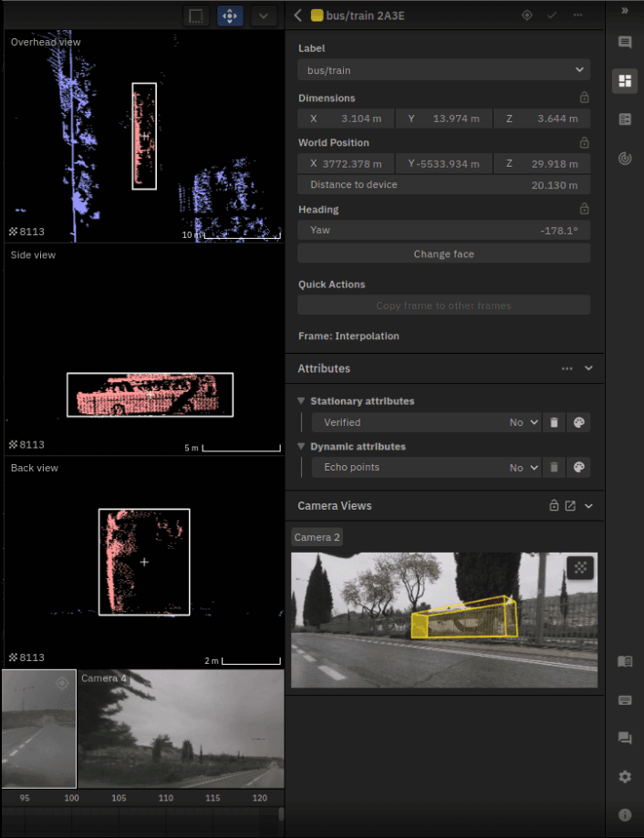The width and height of the screenshot is (644, 838).
Task: Click the Change face button
Action: tap(443, 253)
